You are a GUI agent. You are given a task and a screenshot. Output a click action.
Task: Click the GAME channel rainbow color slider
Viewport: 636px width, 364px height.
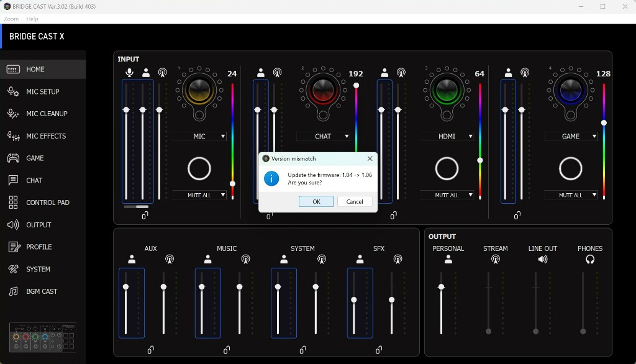(x=604, y=140)
